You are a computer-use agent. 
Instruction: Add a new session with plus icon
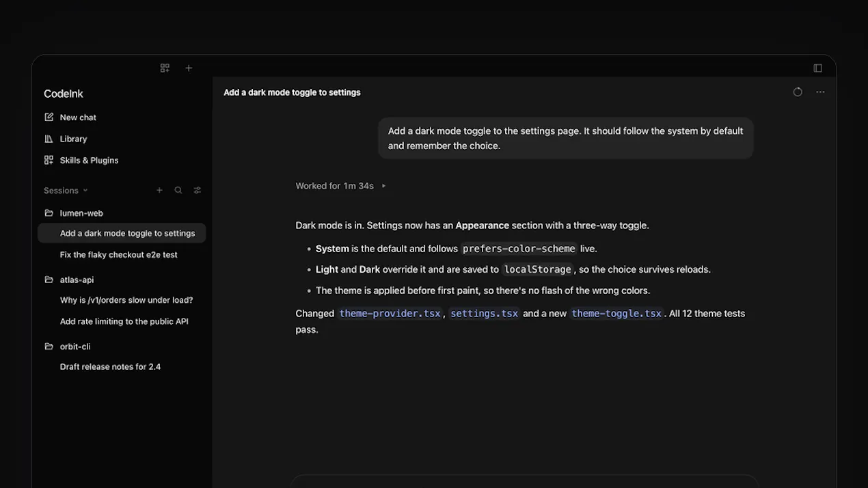pos(159,191)
